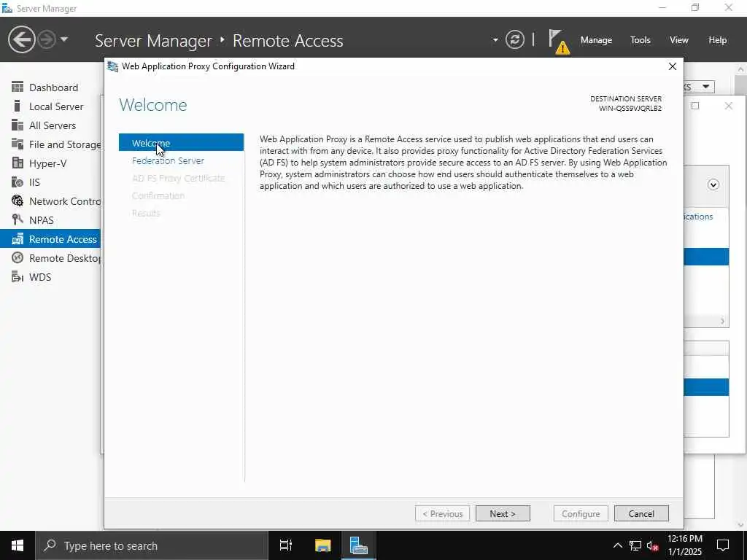The width and height of the screenshot is (747, 560).
Task: Click the Server Manager back arrow
Action: coord(21,39)
